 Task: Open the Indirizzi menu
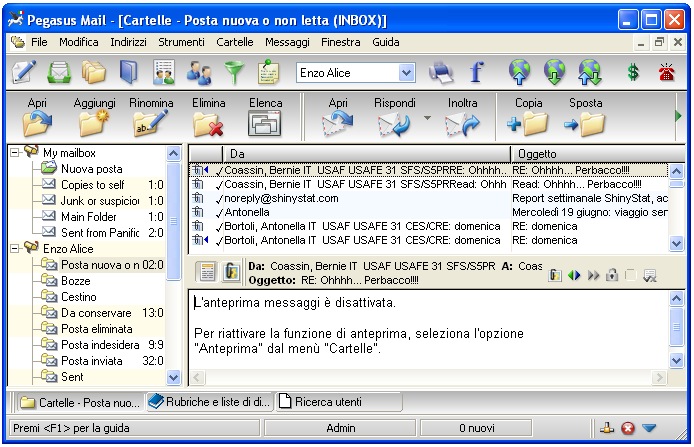pyautogui.click(x=128, y=42)
